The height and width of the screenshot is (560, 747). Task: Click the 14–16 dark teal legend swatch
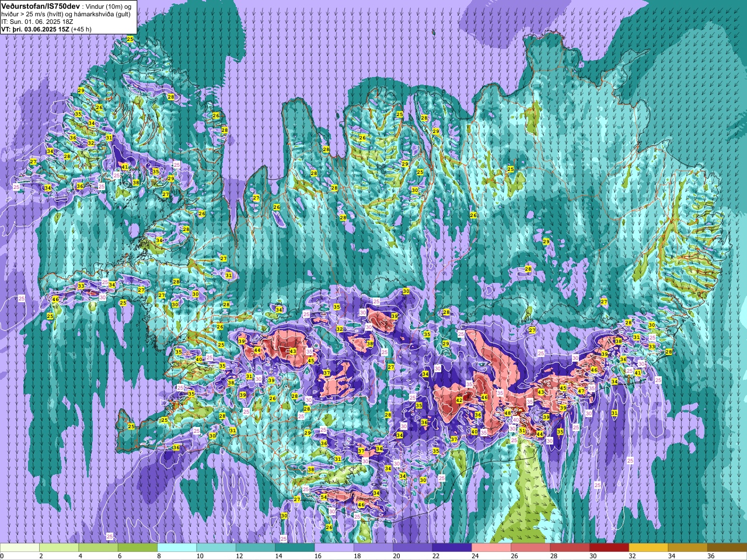[x=295, y=548]
